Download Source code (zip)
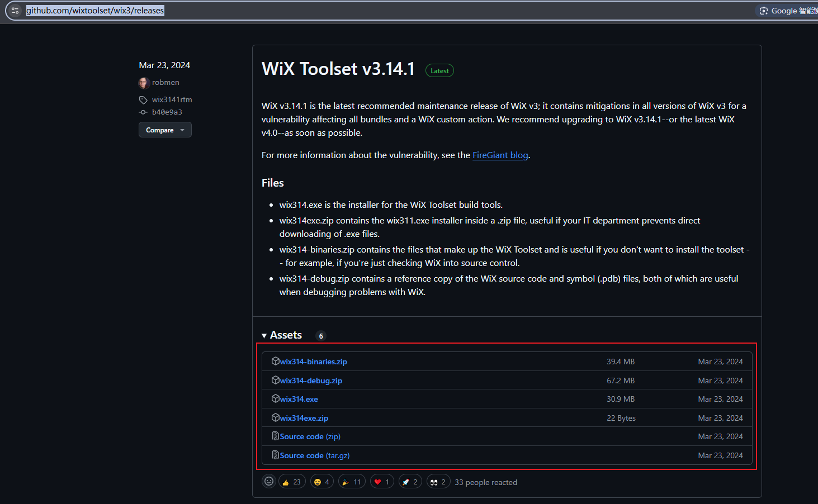Screen dimensions: 818x504 click(310, 436)
